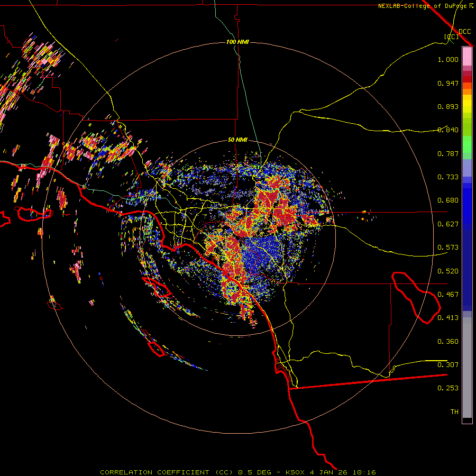Click the 0.947 legend value
This screenshot has height=476, width=476.
(x=448, y=83)
